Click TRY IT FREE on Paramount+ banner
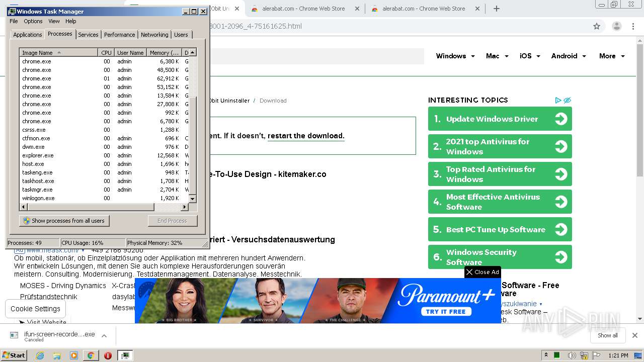Viewport: 644px width, 362px height. tap(446, 311)
